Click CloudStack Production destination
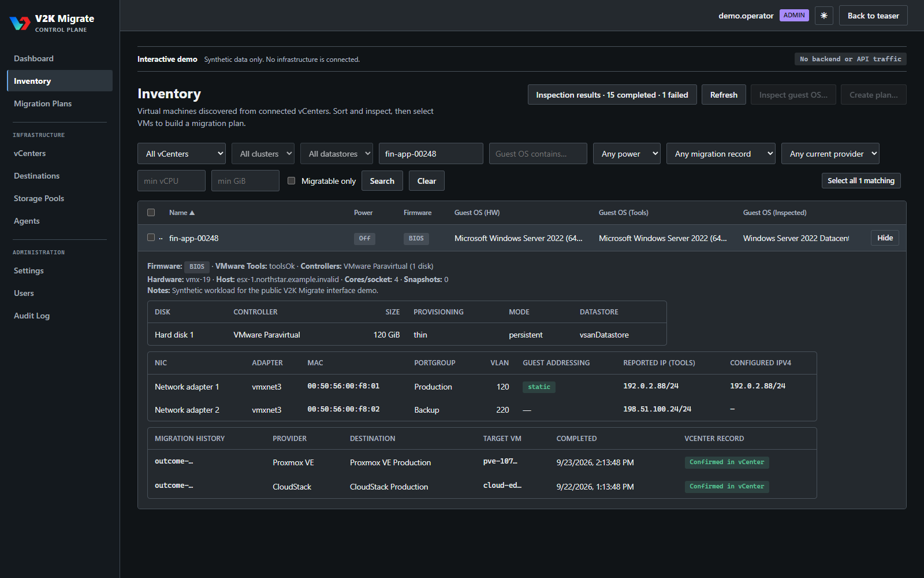Image resolution: width=924 pixels, height=578 pixels. coord(389,487)
